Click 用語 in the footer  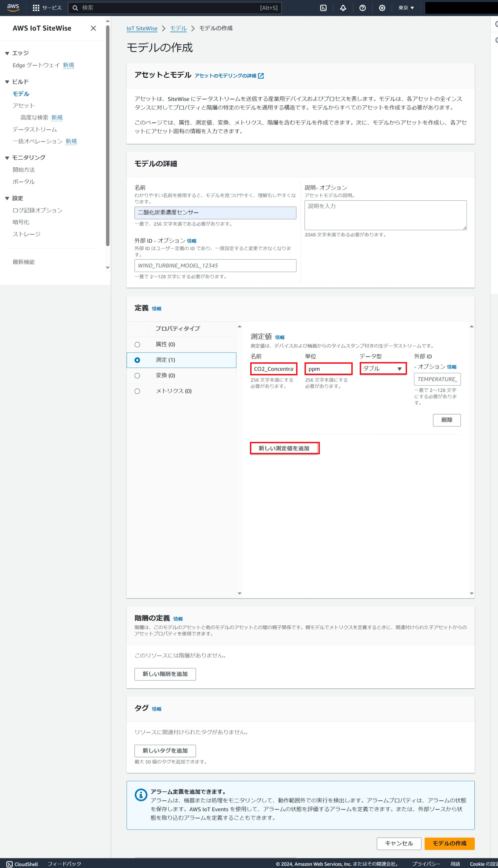455,864
